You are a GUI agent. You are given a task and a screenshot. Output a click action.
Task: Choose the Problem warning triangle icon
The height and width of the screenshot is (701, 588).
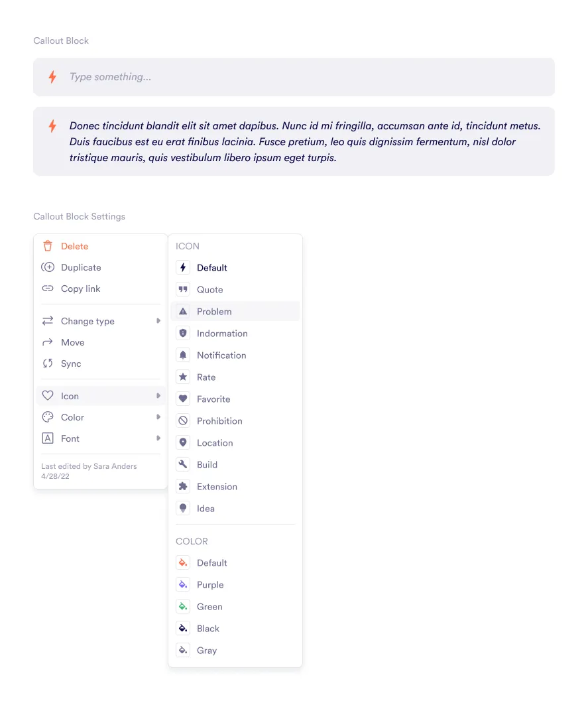pos(183,312)
